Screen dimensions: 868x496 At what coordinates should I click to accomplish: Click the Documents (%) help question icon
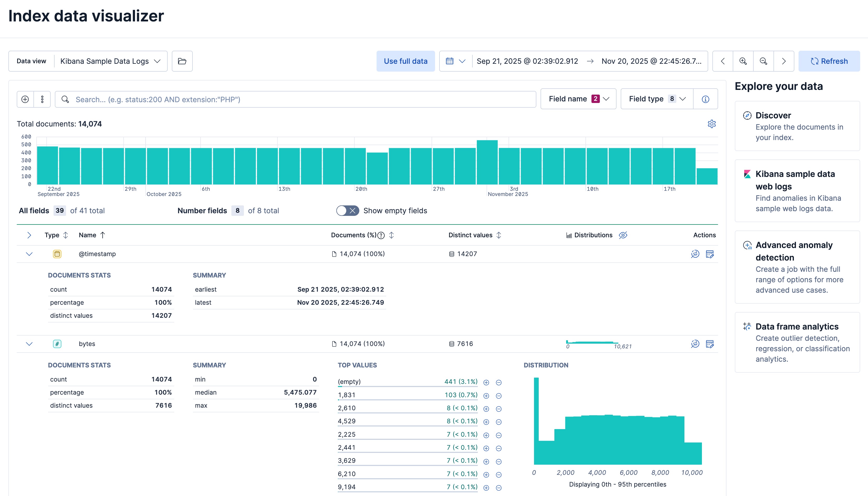[381, 235]
